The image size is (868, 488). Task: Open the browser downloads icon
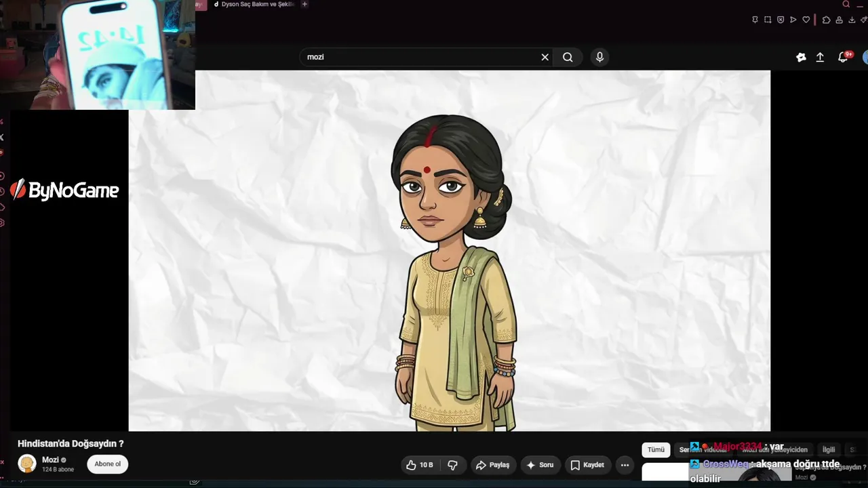[x=852, y=20]
